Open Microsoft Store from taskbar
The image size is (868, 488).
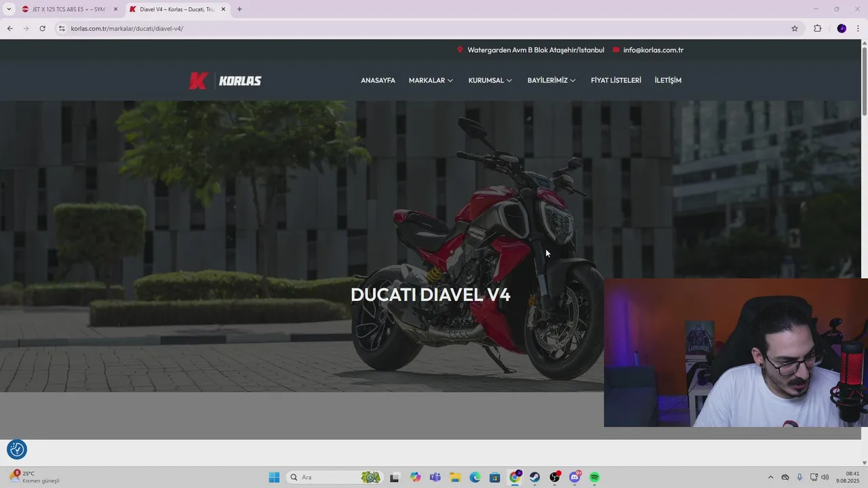(495, 477)
